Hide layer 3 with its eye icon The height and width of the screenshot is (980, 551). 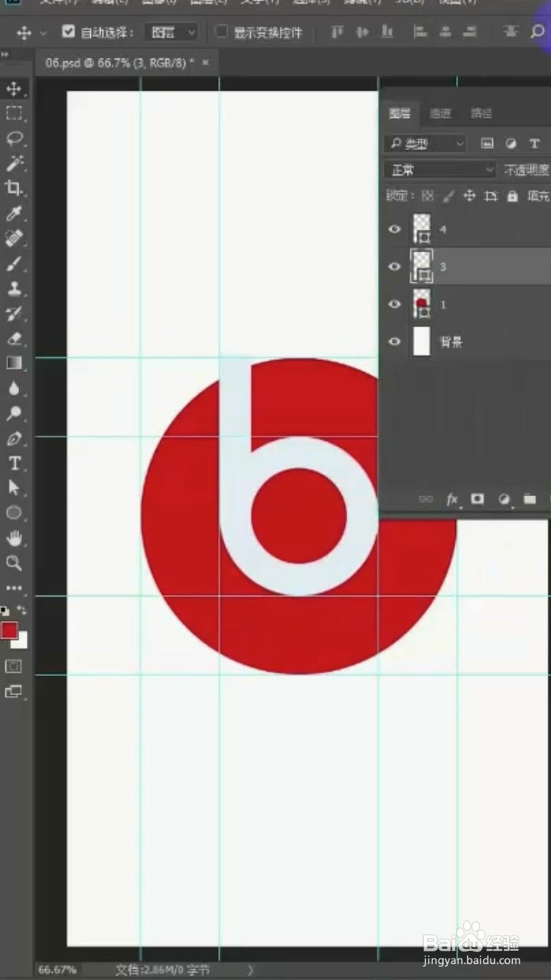point(395,266)
